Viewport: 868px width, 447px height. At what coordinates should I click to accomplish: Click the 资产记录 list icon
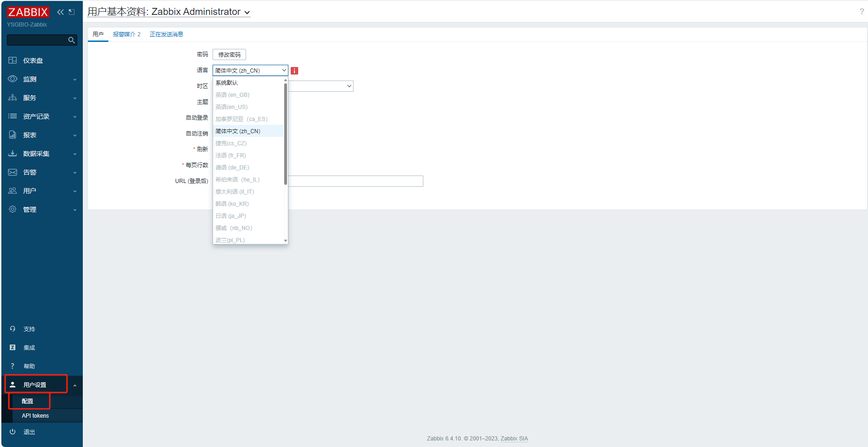click(13, 116)
